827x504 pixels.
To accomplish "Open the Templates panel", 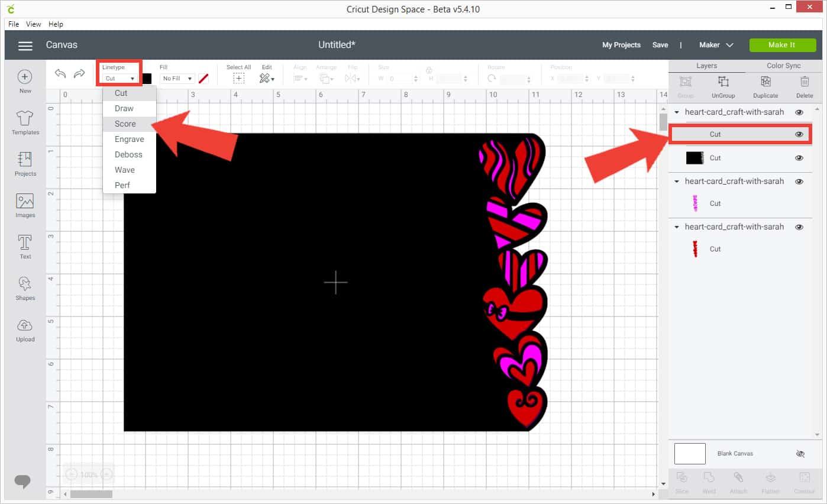I will pyautogui.click(x=25, y=123).
